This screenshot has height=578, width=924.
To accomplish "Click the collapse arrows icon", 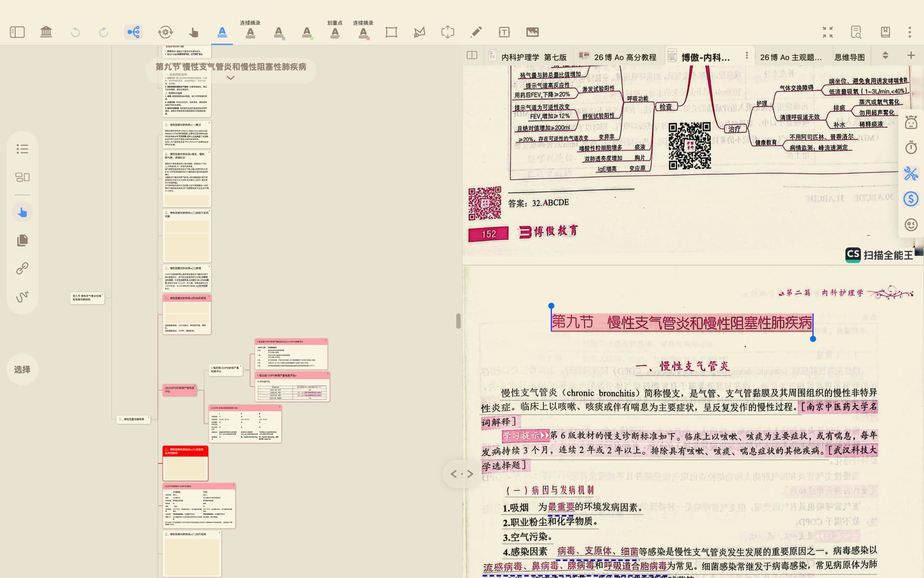I will [x=828, y=32].
